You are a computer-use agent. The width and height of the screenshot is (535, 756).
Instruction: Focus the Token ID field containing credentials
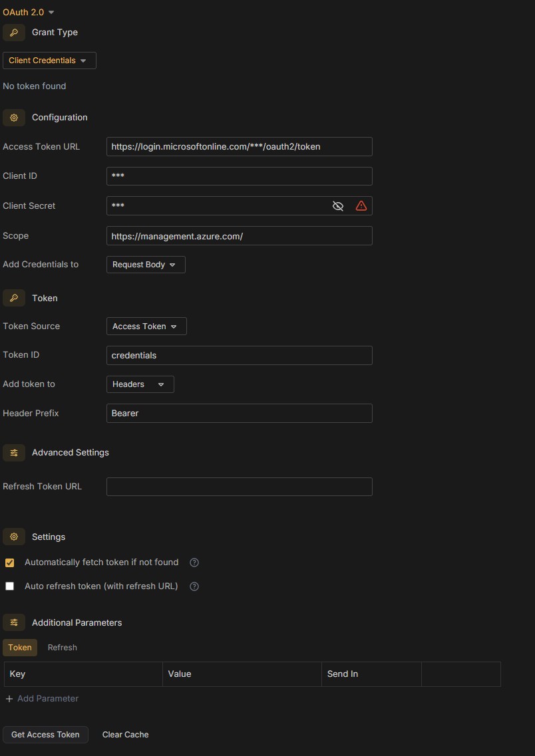240,355
